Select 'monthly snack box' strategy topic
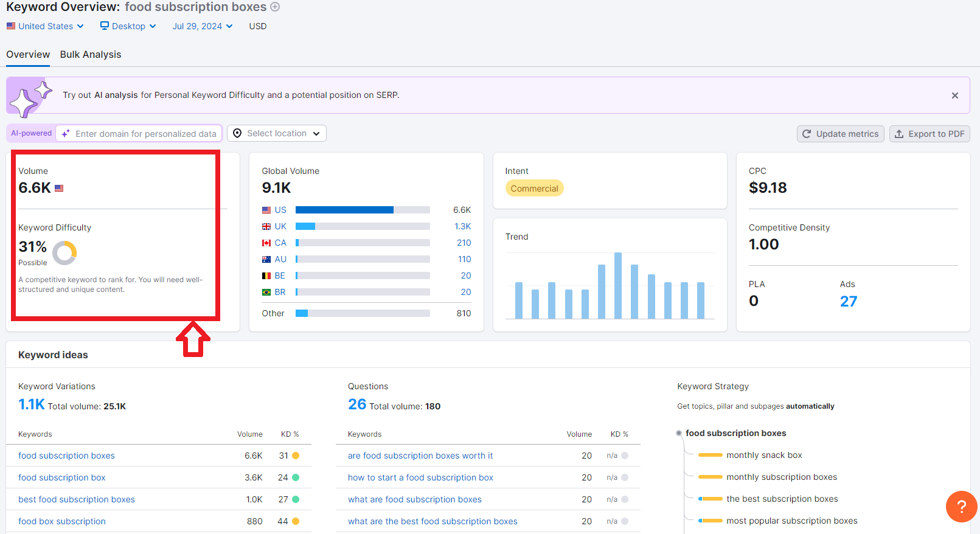This screenshot has width=980, height=534. 764,455
